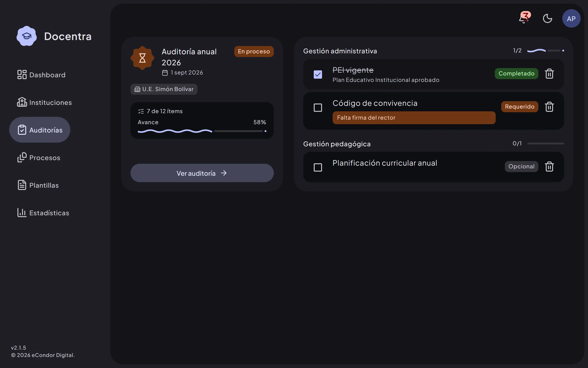Click the Completado badge
This screenshot has width=588, height=368.
tap(516, 74)
